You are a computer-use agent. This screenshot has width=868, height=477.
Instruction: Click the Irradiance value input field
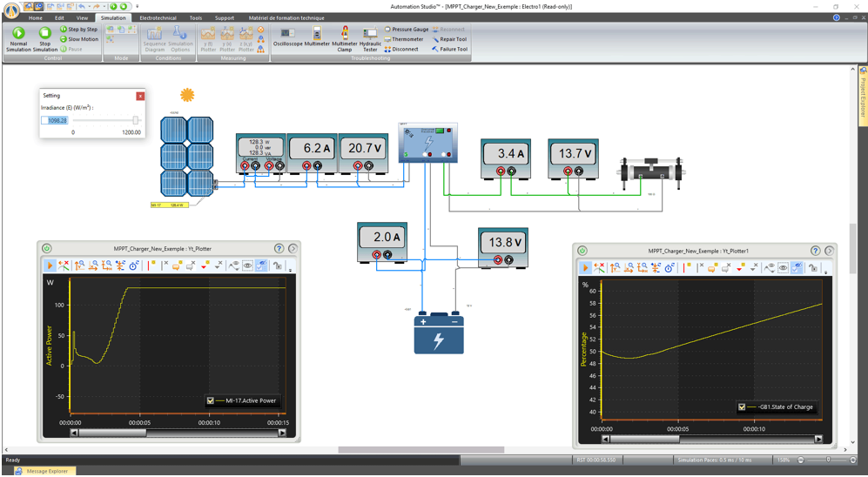[x=54, y=121]
